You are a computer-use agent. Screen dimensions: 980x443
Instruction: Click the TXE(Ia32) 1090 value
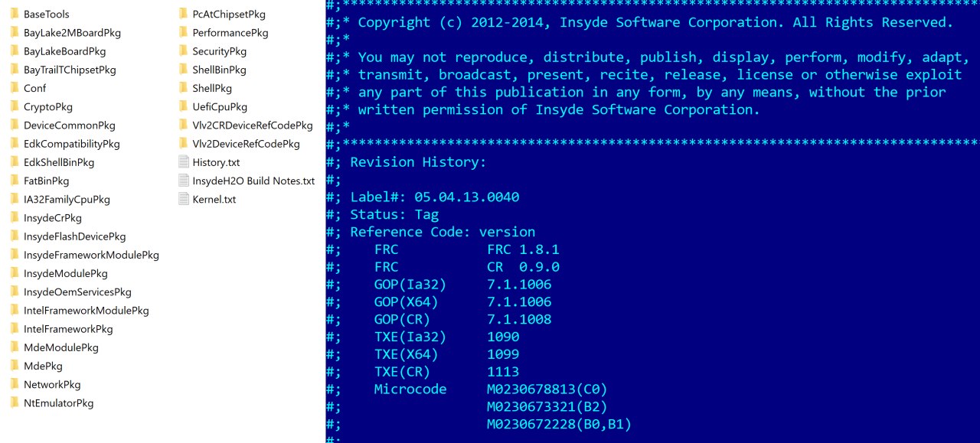coord(503,337)
